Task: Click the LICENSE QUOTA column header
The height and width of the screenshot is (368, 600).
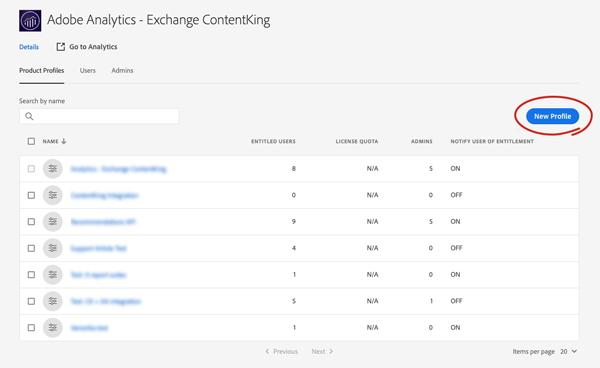Action: point(357,141)
